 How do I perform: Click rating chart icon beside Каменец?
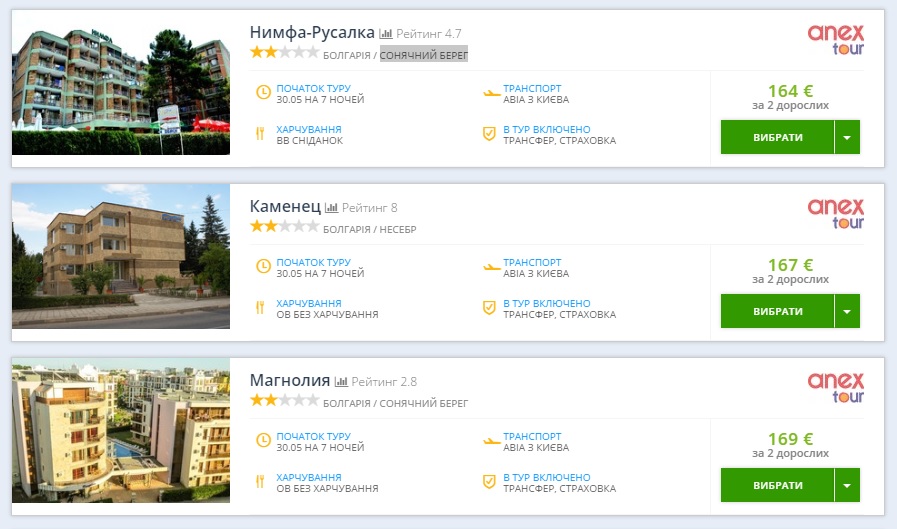[331, 208]
